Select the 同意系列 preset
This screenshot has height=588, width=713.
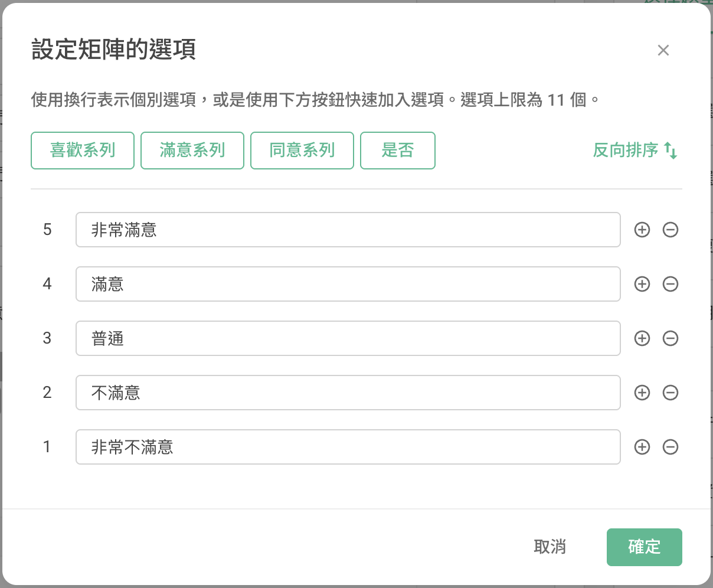[x=302, y=151]
